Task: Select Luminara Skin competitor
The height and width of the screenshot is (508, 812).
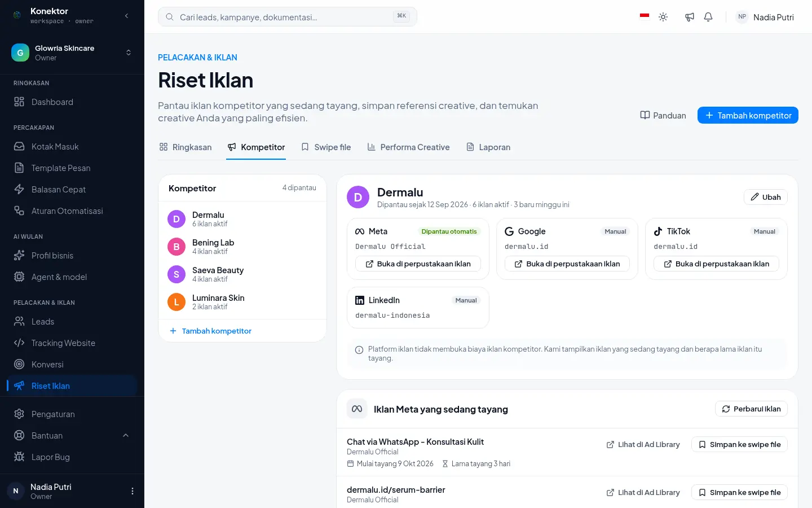Action: (242, 302)
